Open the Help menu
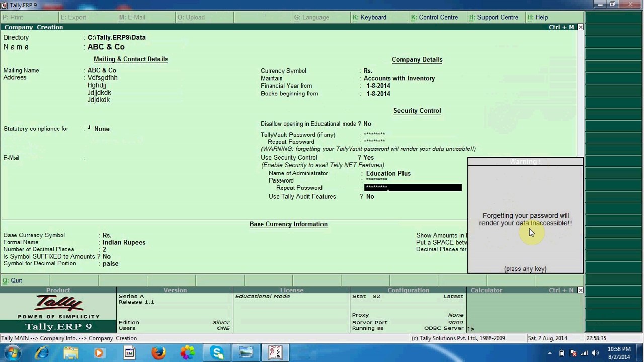Viewport: 644px width, 362px height. 538,17
